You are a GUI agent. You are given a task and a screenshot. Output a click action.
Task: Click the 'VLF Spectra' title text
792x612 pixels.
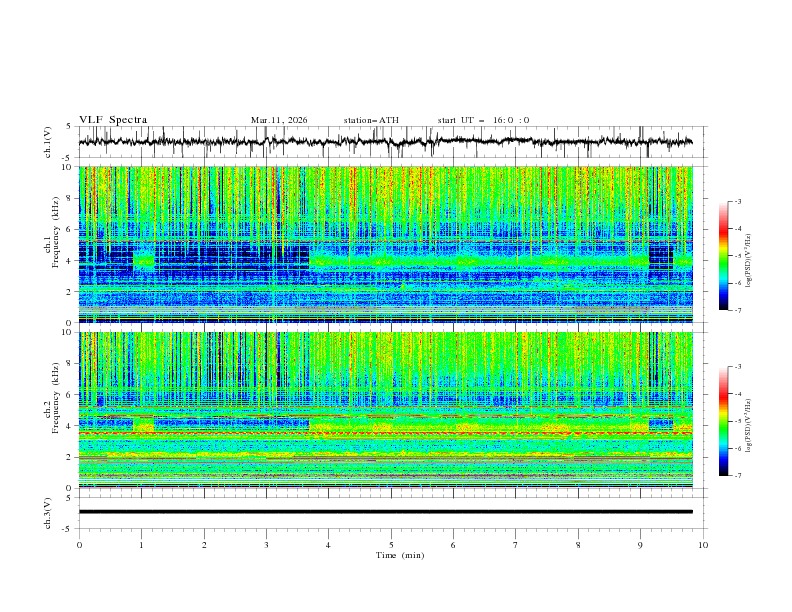click(113, 120)
